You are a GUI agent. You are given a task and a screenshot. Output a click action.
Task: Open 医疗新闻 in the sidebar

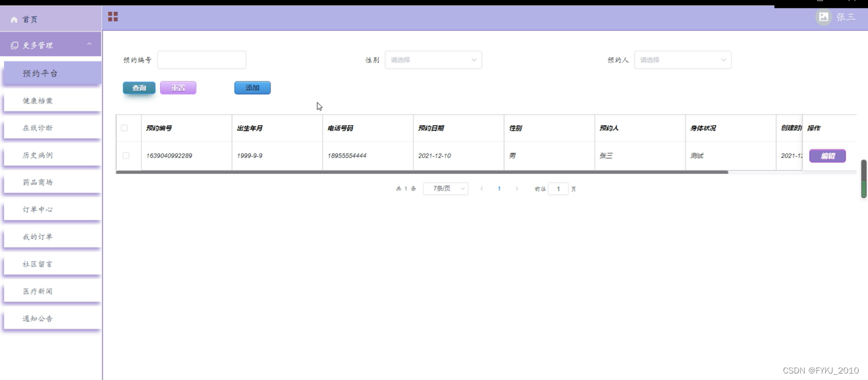[53, 291]
